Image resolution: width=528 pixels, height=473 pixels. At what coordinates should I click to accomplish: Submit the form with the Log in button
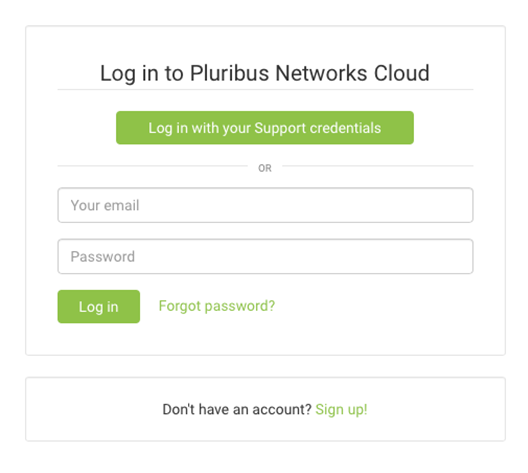[99, 306]
